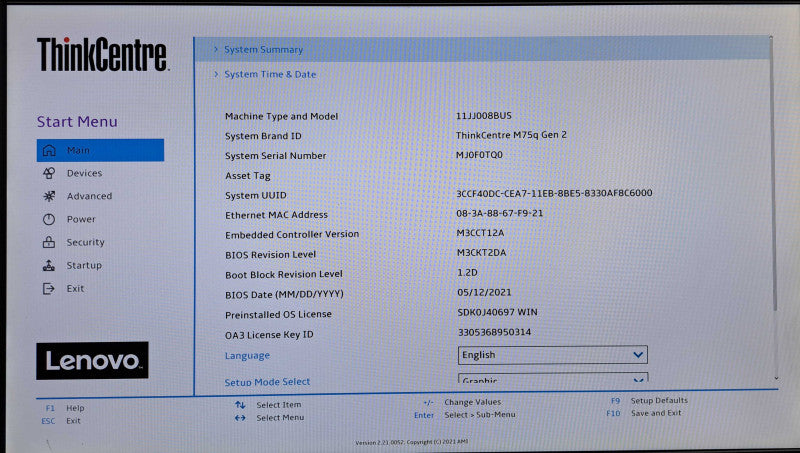
Task: Click the Main home icon
Action: click(49, 150)
